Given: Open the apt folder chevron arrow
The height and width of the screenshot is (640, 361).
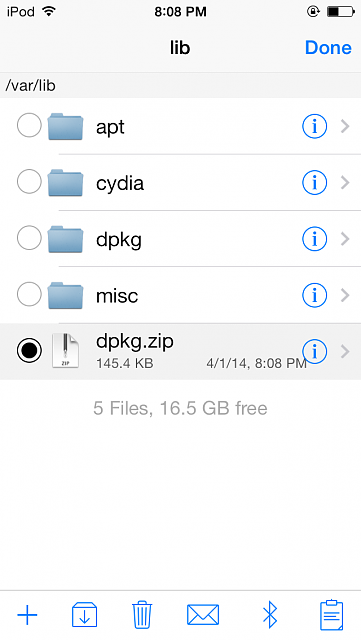Looking at the screenshot, I should [x=345, y=126].
